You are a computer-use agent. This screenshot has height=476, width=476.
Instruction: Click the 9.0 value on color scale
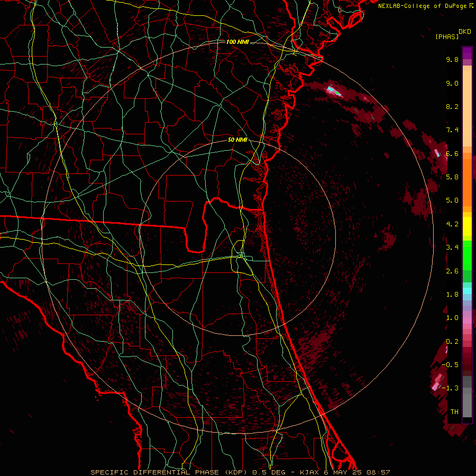[x=452, y=83]
